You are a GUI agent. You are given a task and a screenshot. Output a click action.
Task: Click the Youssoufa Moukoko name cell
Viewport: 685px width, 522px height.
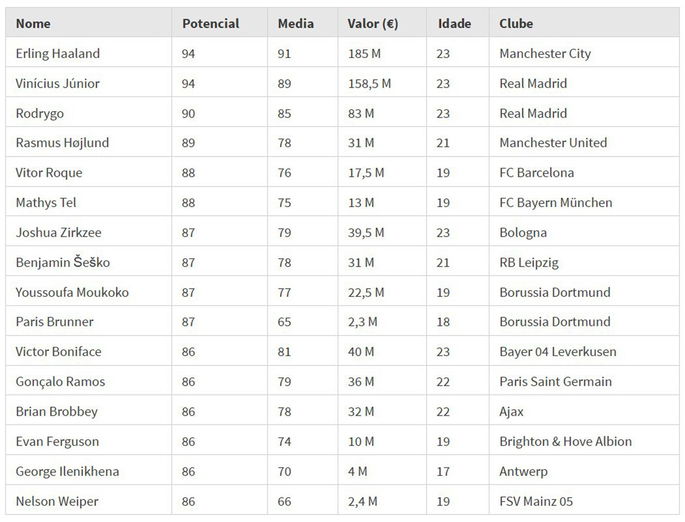tap(72, 293)
